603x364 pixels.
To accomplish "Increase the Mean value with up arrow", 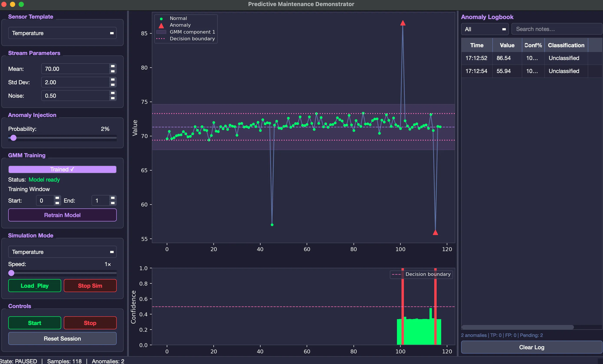I will [113, 66].
